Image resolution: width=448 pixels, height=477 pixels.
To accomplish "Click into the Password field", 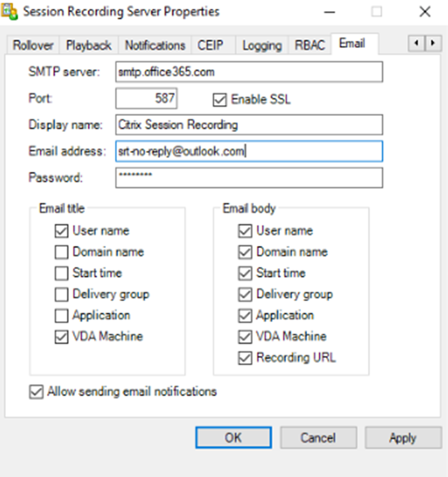I will [249, 178].
